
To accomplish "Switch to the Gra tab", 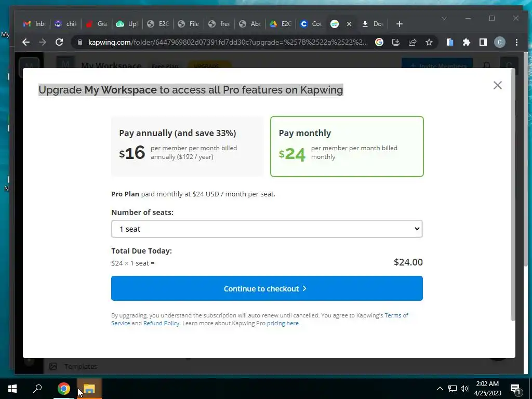I will [96, 24].
